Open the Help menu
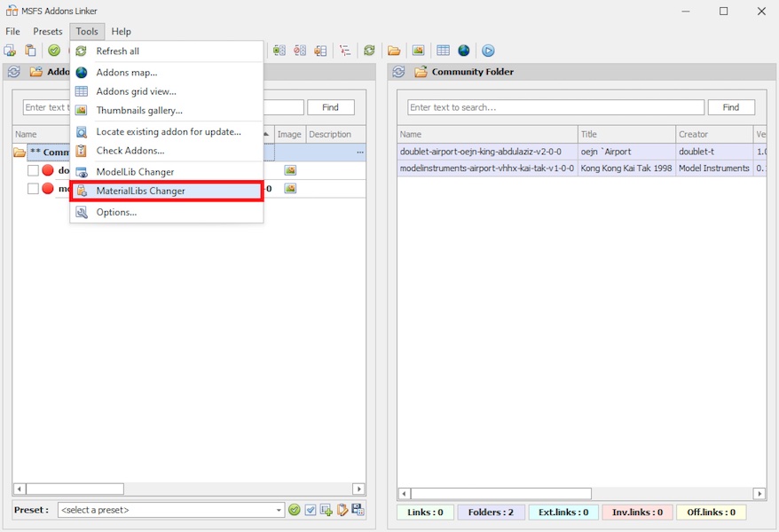Image resolution: width=779 pixels, height=532 pixels. [x=121, y=31]
